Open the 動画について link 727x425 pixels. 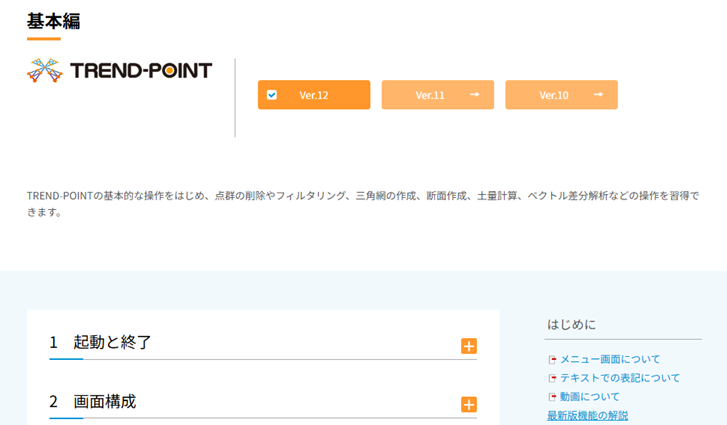[x=590, y=397]
